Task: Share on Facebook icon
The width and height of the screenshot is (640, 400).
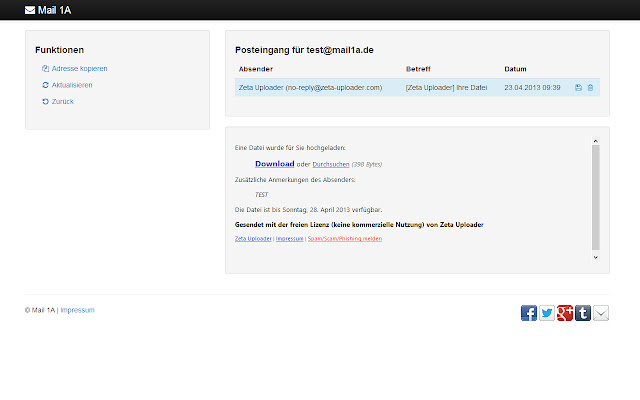Action: (529, 313)
